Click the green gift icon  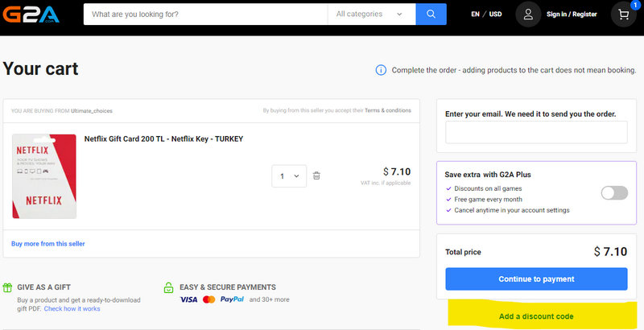pos(7,287)
